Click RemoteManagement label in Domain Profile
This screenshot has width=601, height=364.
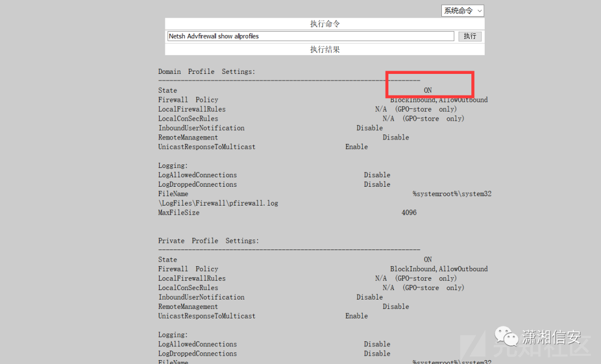188,137
